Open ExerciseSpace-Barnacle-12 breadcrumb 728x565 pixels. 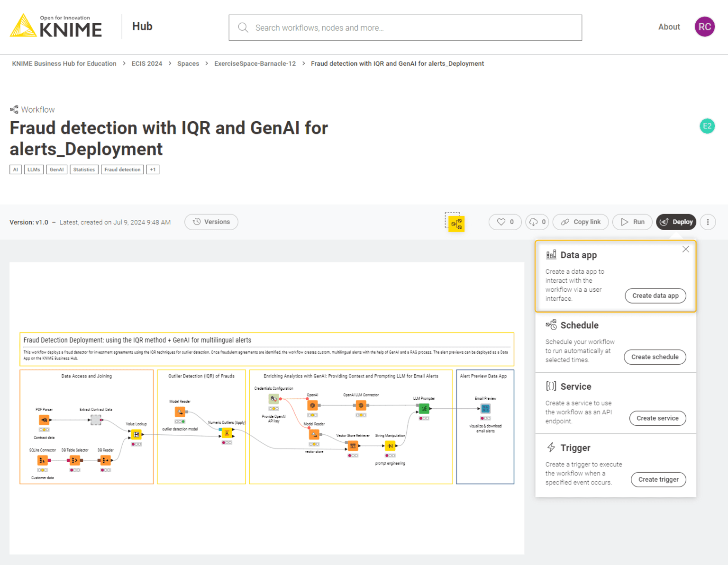[255, 63]
